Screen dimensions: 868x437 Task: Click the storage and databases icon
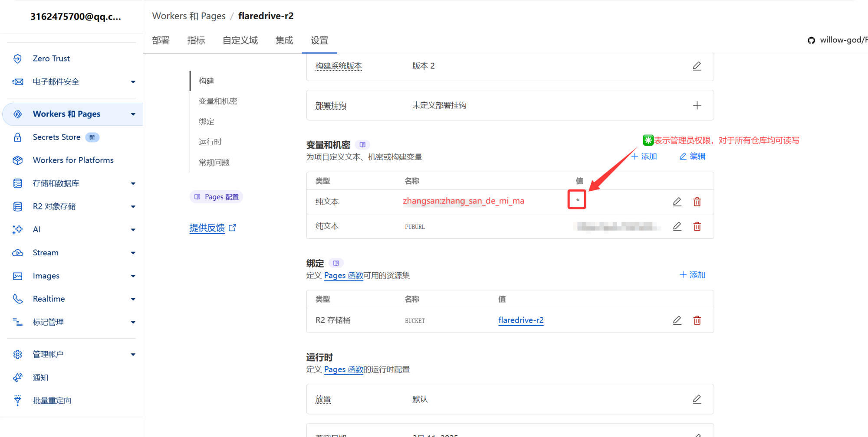17,183
